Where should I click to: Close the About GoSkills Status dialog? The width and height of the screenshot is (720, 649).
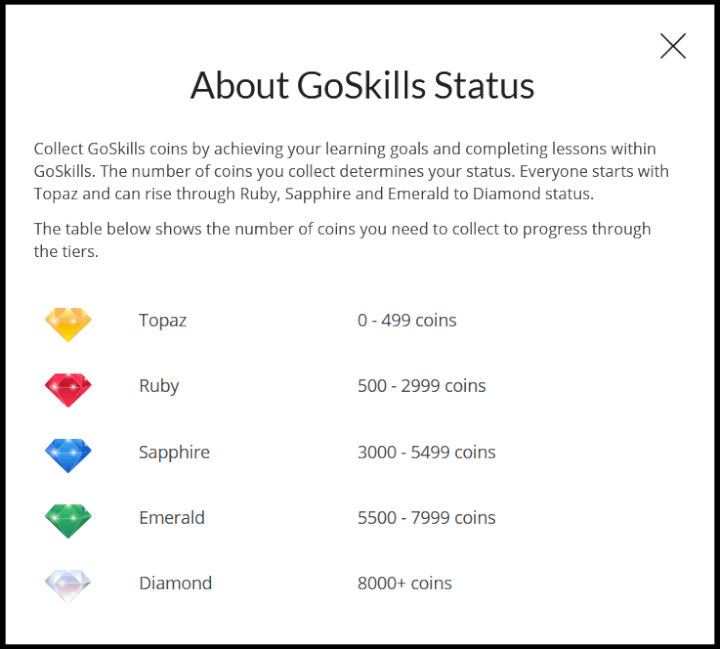click(673, 46)
